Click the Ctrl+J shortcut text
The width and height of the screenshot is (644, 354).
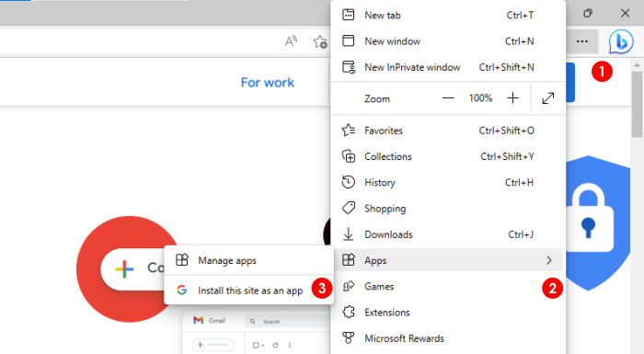click(x=521, y=234)
